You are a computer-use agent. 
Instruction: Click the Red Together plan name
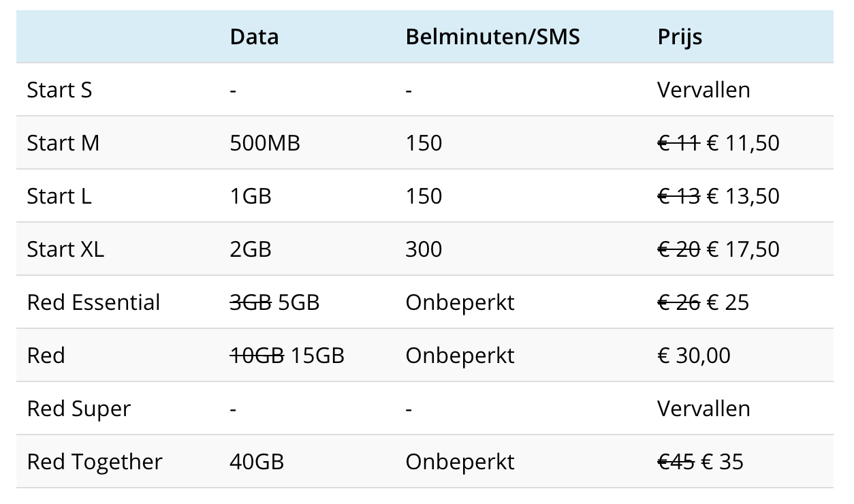pos(95,462)
